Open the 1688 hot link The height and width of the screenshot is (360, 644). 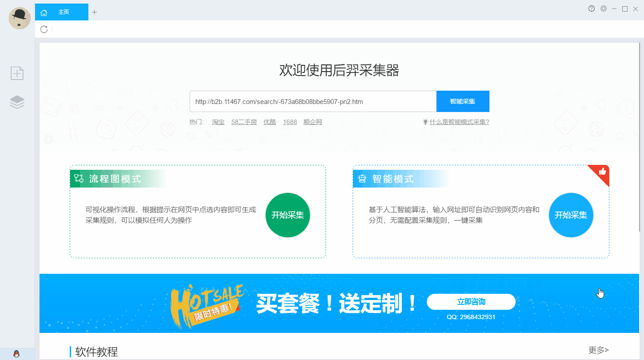290,122
